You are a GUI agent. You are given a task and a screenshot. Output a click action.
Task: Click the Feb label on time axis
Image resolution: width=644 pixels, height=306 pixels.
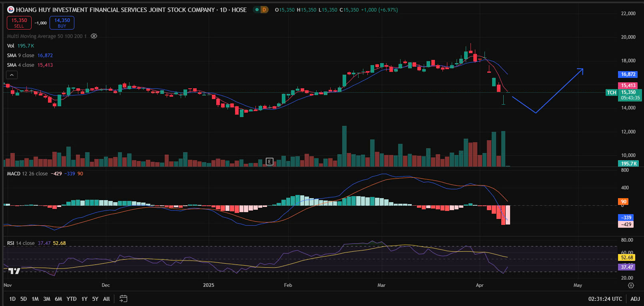point(288,285)
